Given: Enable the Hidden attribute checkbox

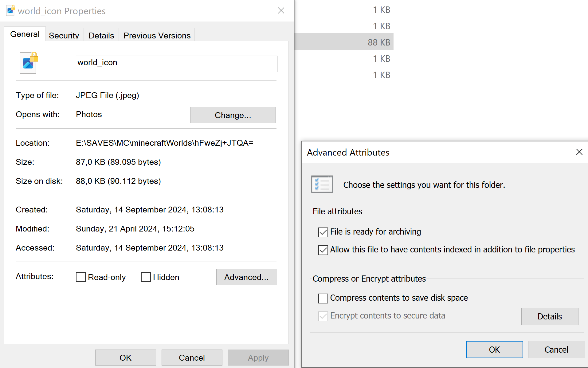Looking at the screenshot, I should coord(146,277).
